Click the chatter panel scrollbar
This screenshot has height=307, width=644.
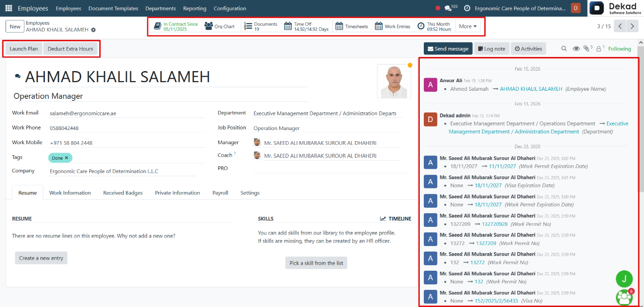coord(640,118)
